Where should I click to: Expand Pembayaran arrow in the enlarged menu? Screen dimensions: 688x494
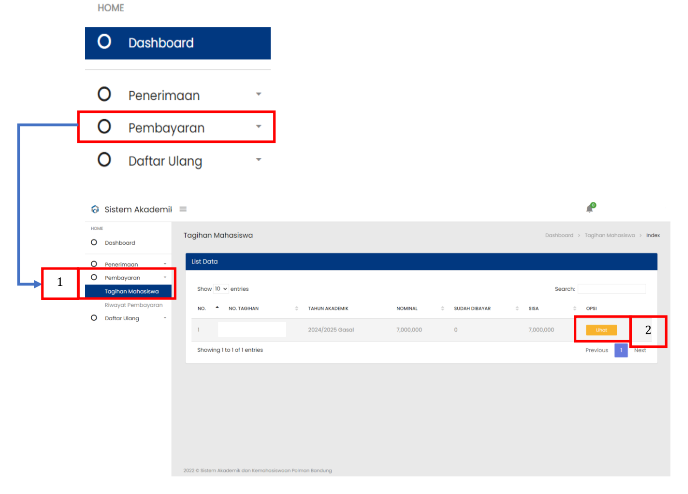pyautogui.click(x=258, y=127)
